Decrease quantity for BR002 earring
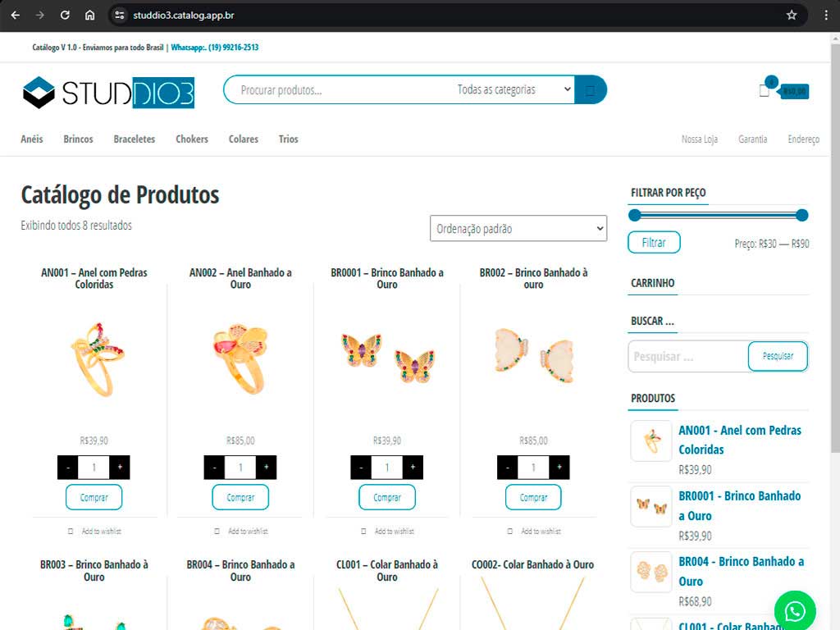840x630 pixels. click(x=507, y=467)
